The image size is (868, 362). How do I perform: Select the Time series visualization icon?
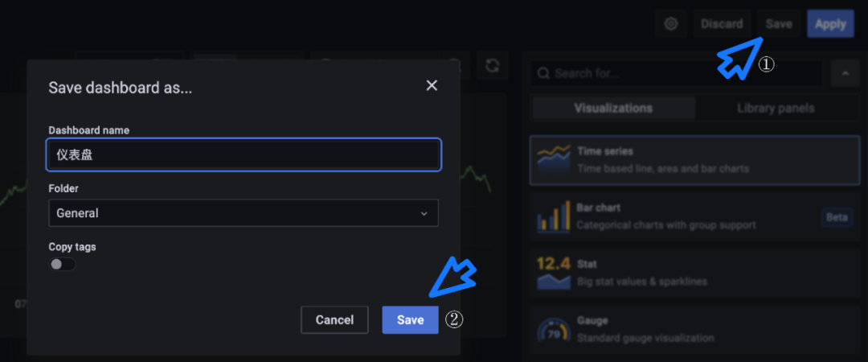[553, 160]
